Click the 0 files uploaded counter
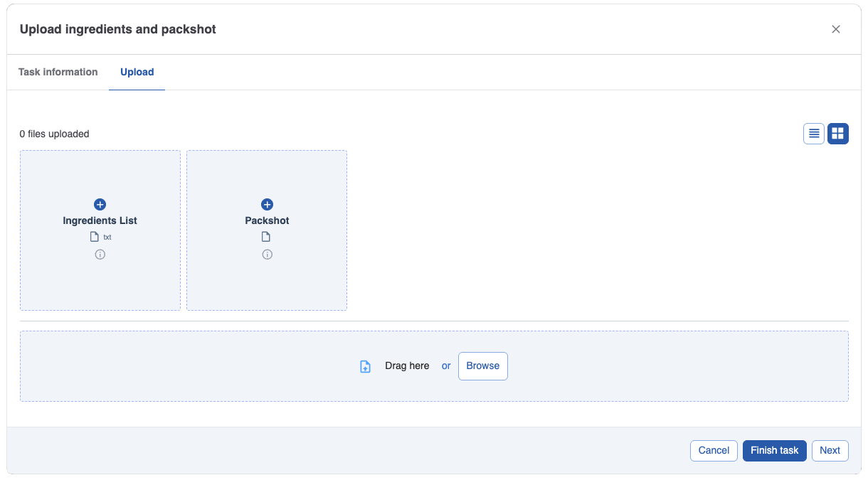The height and width of the screenshot is (480, 868). [54, 134]
